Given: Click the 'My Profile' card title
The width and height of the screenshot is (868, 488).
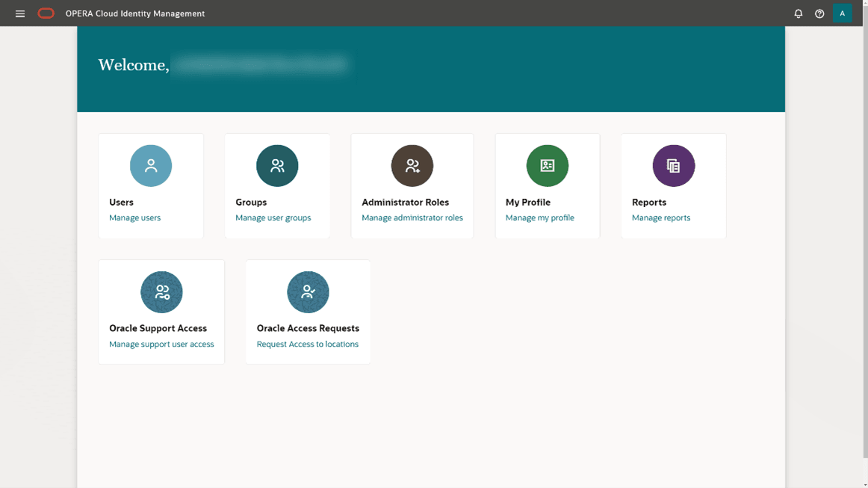Looking at the screenshot, I should coord(528,203).
